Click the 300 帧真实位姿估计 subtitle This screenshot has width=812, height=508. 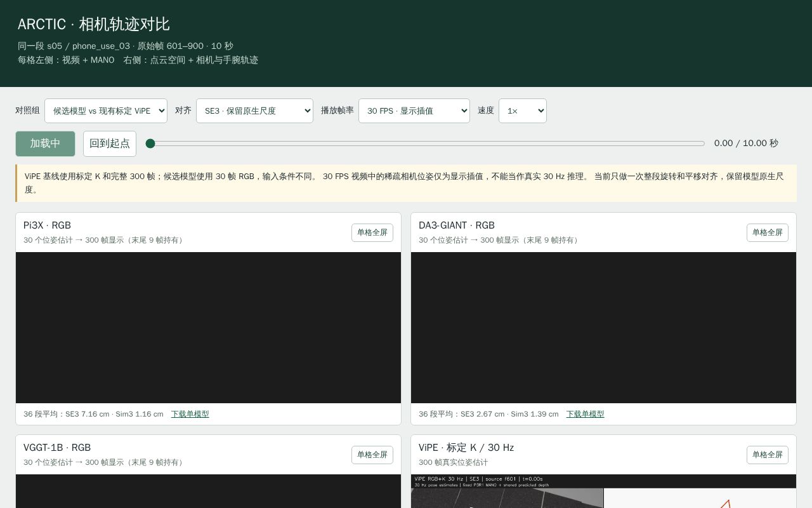454,462
